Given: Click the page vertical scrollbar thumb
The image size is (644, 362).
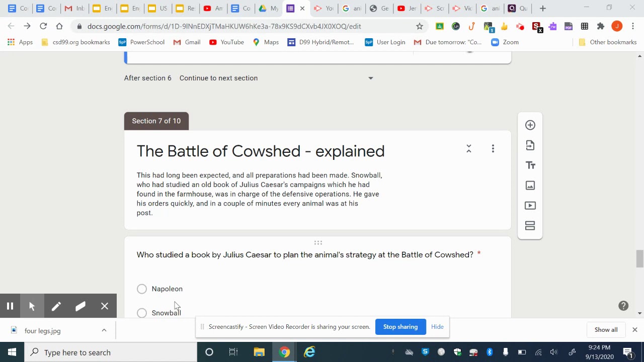Looking at the screenshot, I should coord(639,258).
